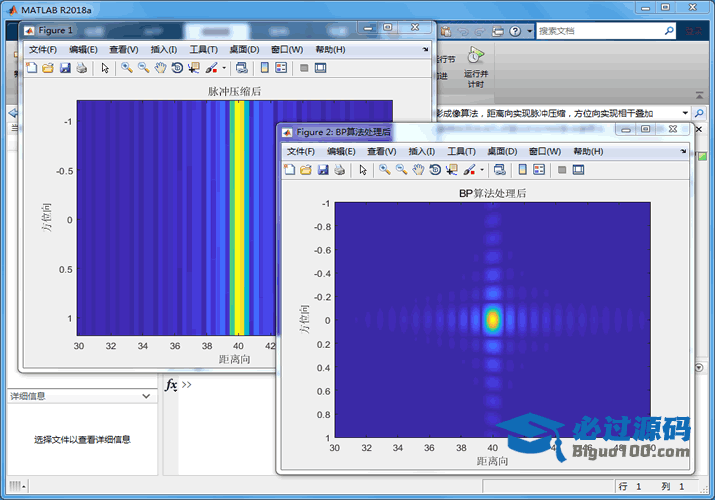The width and height of the screenshot is (715, 500).
Task: Click Data Cursor tool in Figure 1 toolbar
Action: click(194, 68)
